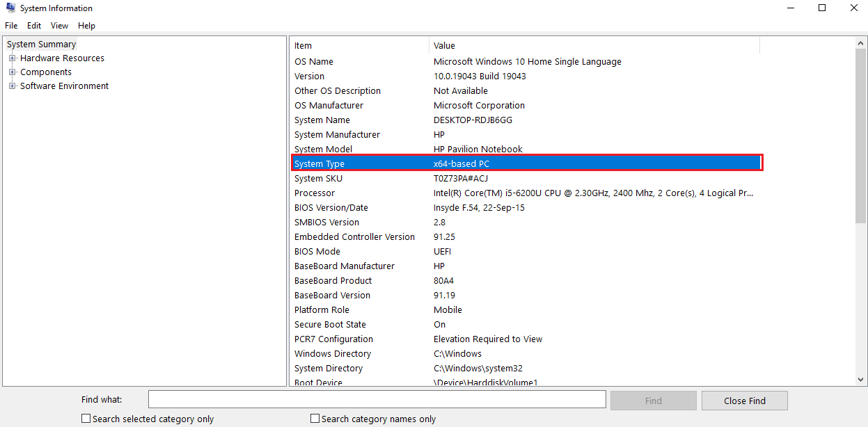Expand the Software Environment tree node
The image size is (868, 427).
click(x=12, y=86)
